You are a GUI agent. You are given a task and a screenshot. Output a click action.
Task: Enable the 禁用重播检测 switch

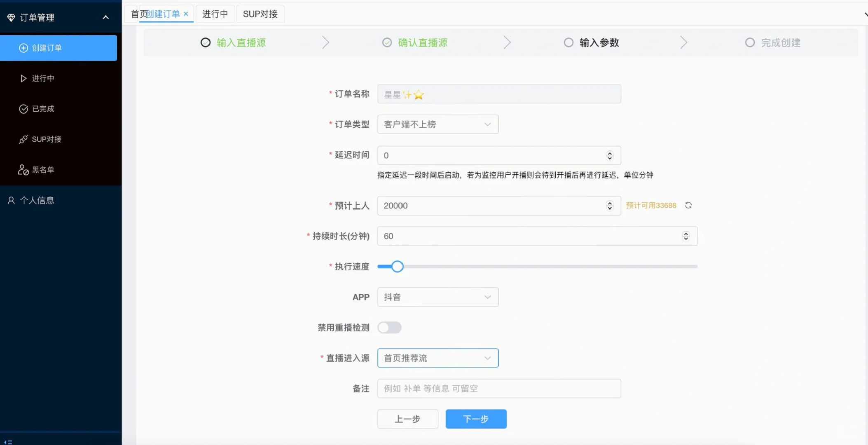[389, 328]
